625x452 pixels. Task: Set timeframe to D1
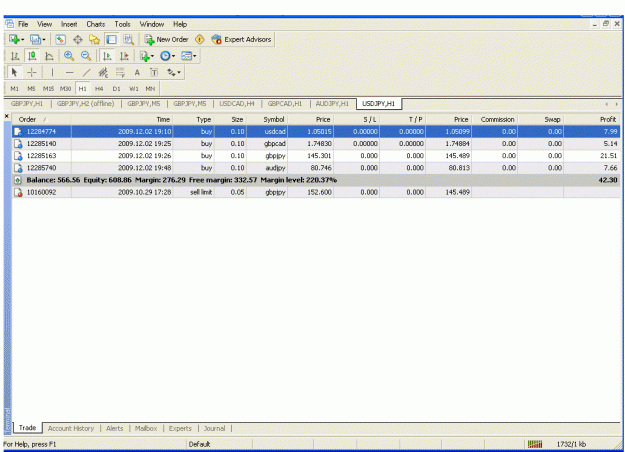pos(116,88)
